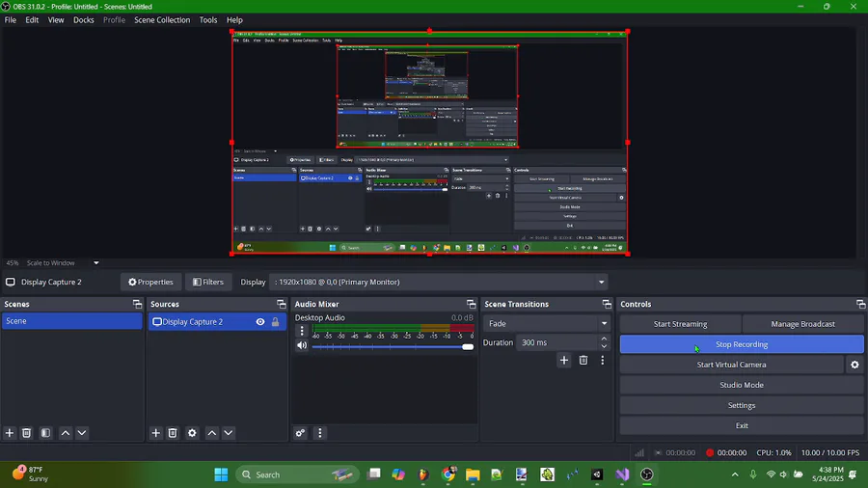This screenshot has width=868, height=488.
Task: Add a new scene with plus icon
Action: coord(10,433)
